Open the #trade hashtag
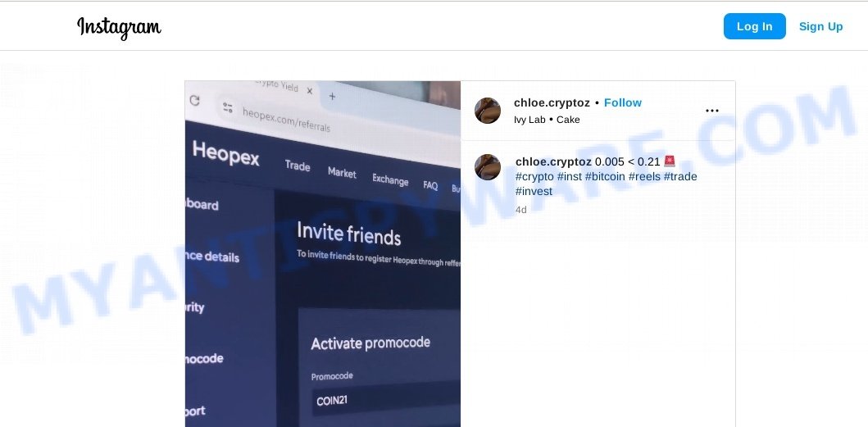This screenshot has height=427, width=868. [x=680, y=177]
